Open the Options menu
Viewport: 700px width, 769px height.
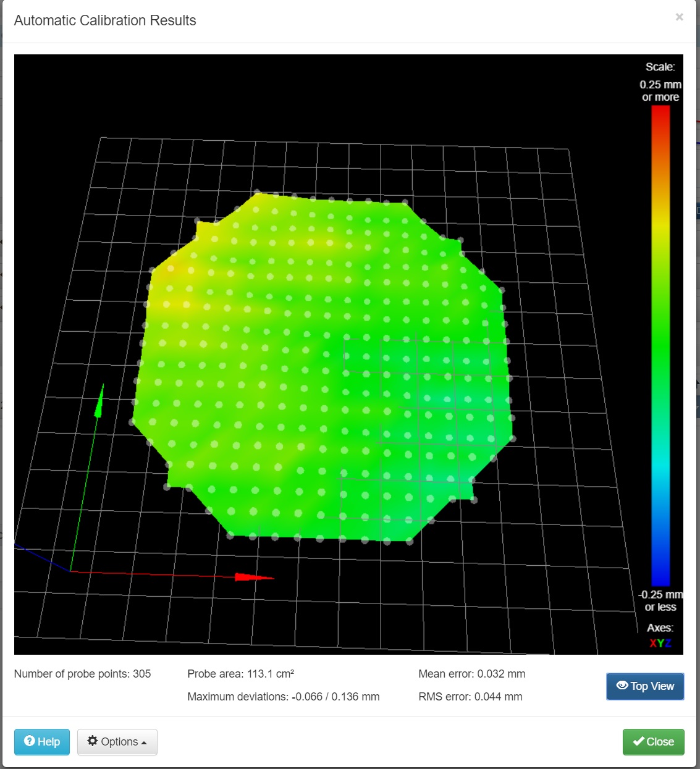coord(117,742)
